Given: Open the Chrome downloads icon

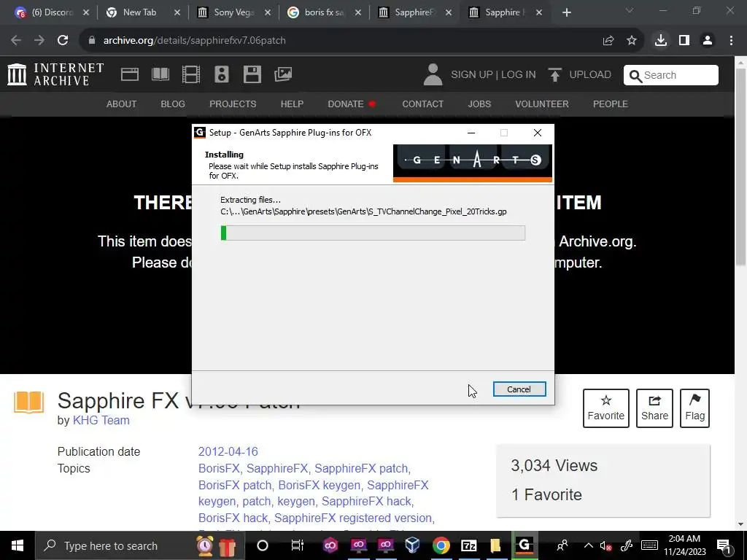Looking at the screenshot, I should [x=661, y=41].
